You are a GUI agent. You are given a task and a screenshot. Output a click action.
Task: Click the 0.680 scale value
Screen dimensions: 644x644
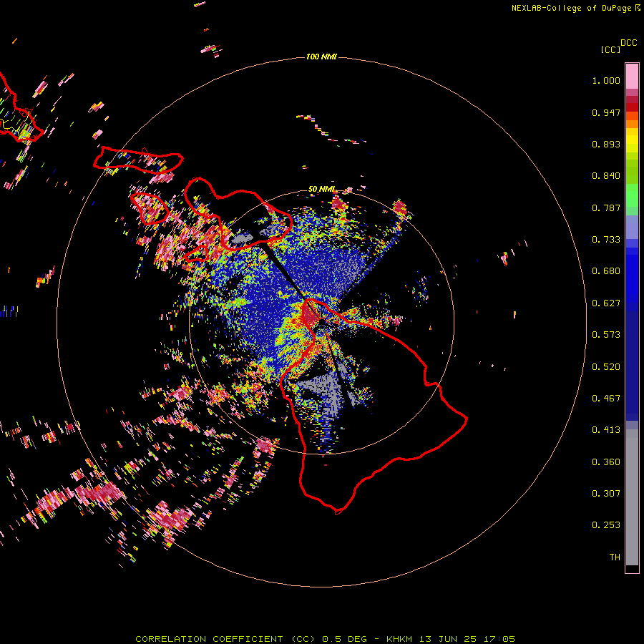pyautogui.click(x=606, y=271)
